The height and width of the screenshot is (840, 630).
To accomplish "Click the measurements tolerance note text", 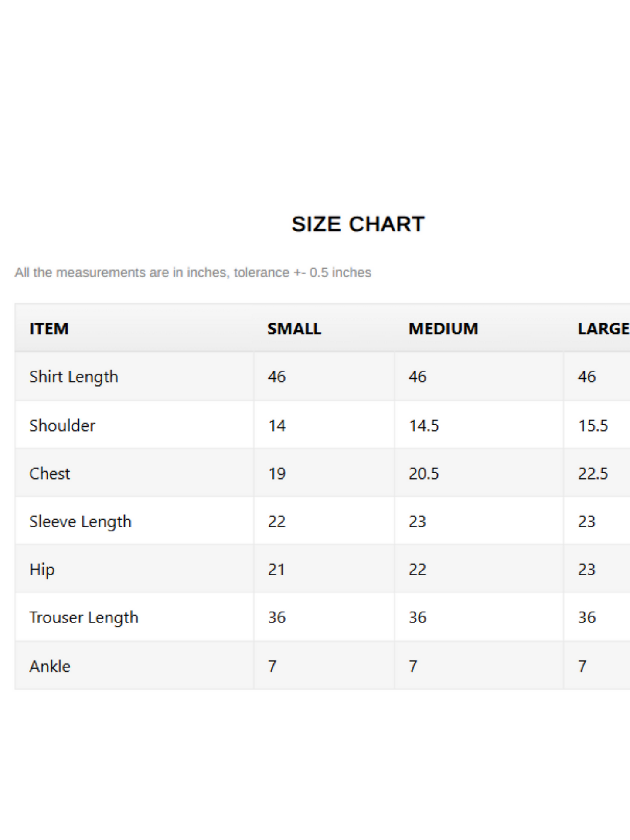I will click(x=193, y=272).
